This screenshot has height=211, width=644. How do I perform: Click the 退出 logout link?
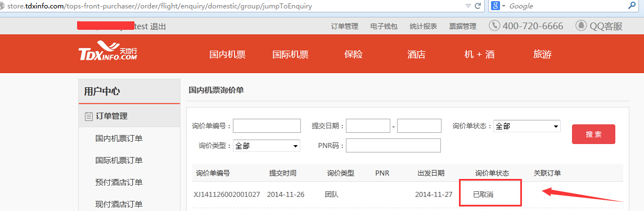pyautogui.click(x=158, y=26)
